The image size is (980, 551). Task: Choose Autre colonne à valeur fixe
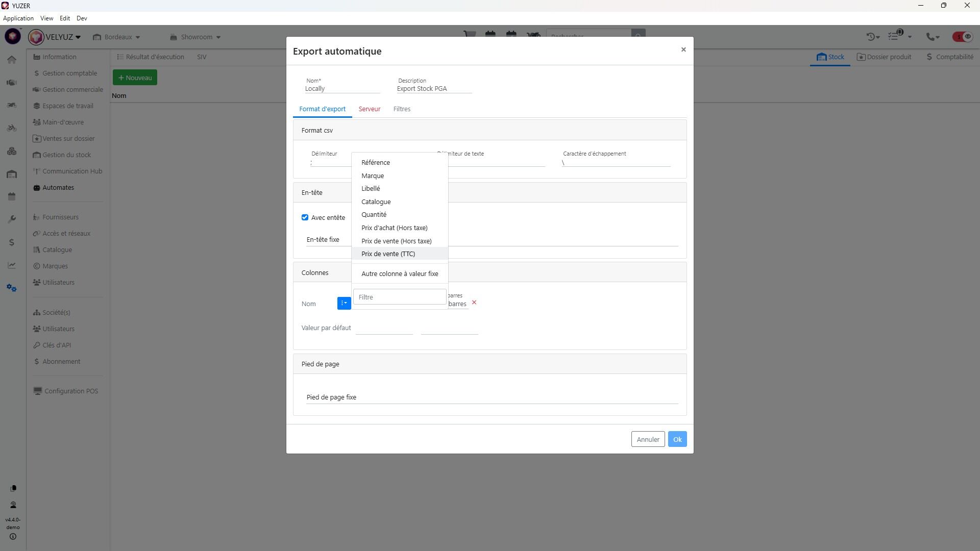coord(400,273)
